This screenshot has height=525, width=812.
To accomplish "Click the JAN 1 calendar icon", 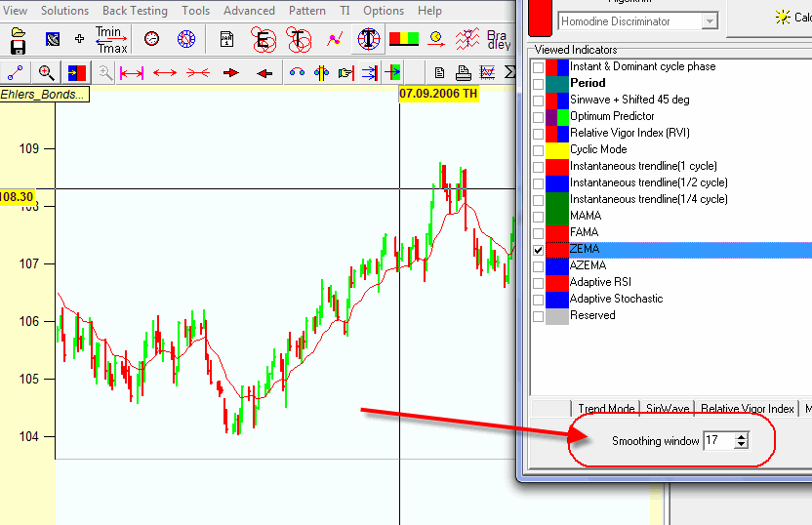I will tap(226, 39).
